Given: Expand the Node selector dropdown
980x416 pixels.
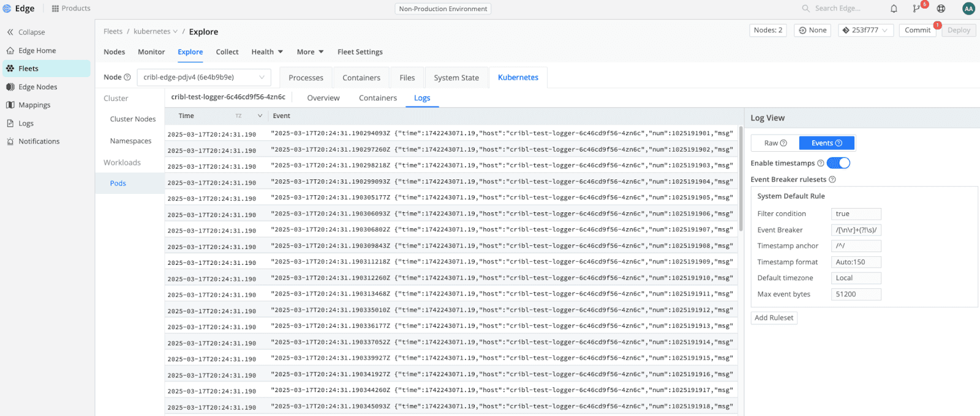Looking at the screenshot, I should (203, 77).
